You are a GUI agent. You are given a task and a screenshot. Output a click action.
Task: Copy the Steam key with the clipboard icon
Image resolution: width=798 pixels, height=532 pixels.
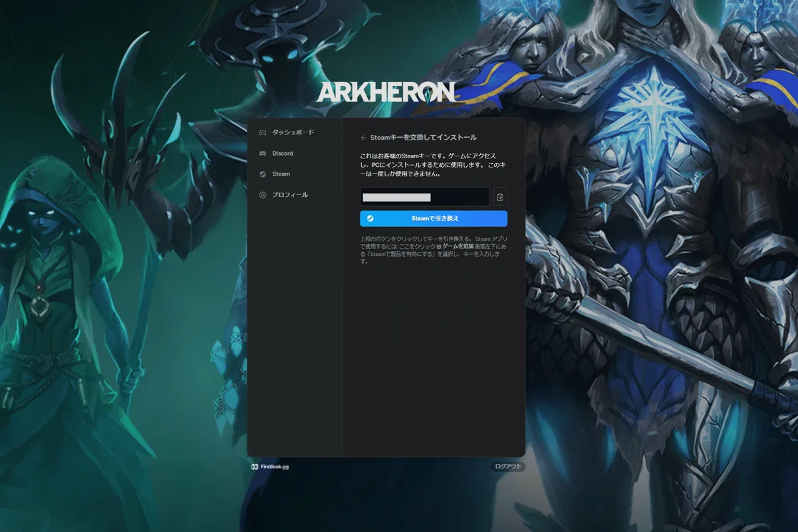tap(500, 197)
